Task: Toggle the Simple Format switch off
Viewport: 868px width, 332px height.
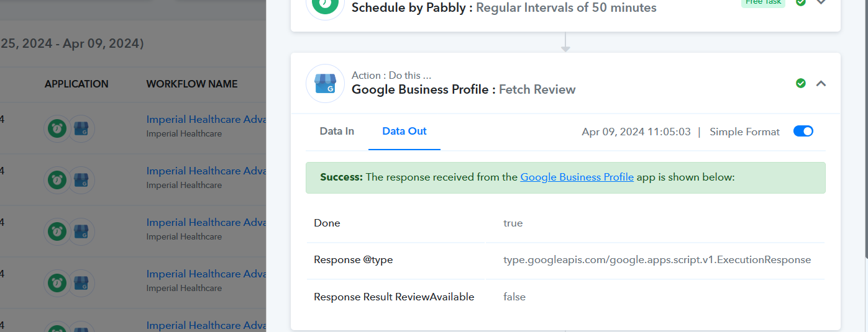Action: [803, 131]
